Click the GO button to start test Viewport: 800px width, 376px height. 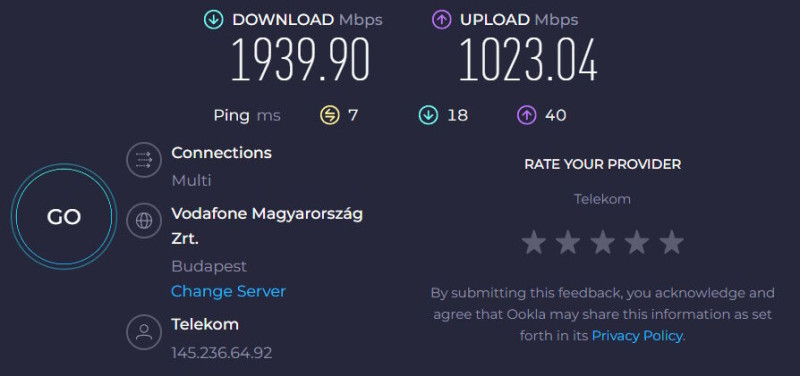tap(64, 217)
